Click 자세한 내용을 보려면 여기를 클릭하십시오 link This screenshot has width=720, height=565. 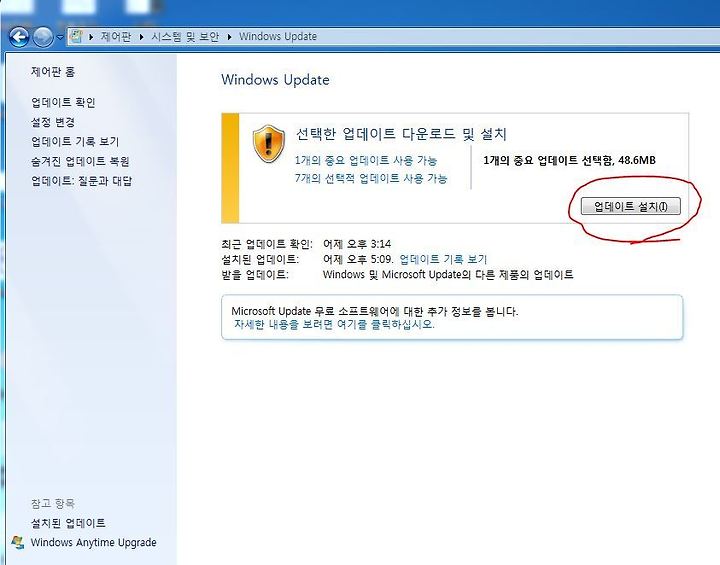click(334, 324)
